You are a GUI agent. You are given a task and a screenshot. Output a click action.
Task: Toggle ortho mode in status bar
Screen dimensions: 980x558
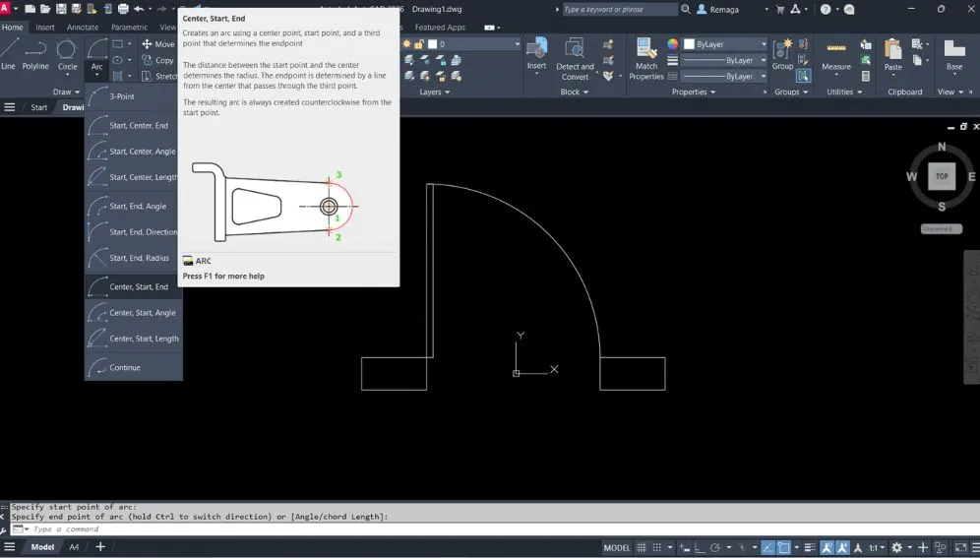(x=697, y=547)
